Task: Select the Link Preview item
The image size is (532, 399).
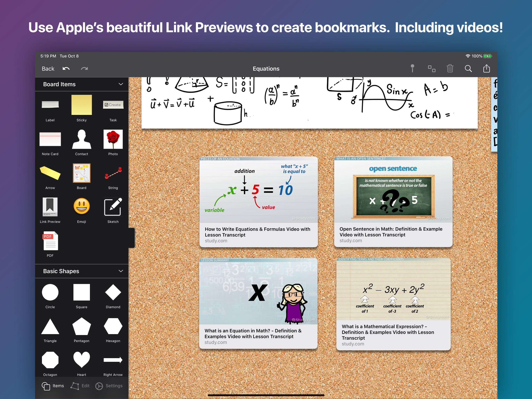Action: [50, 207]
